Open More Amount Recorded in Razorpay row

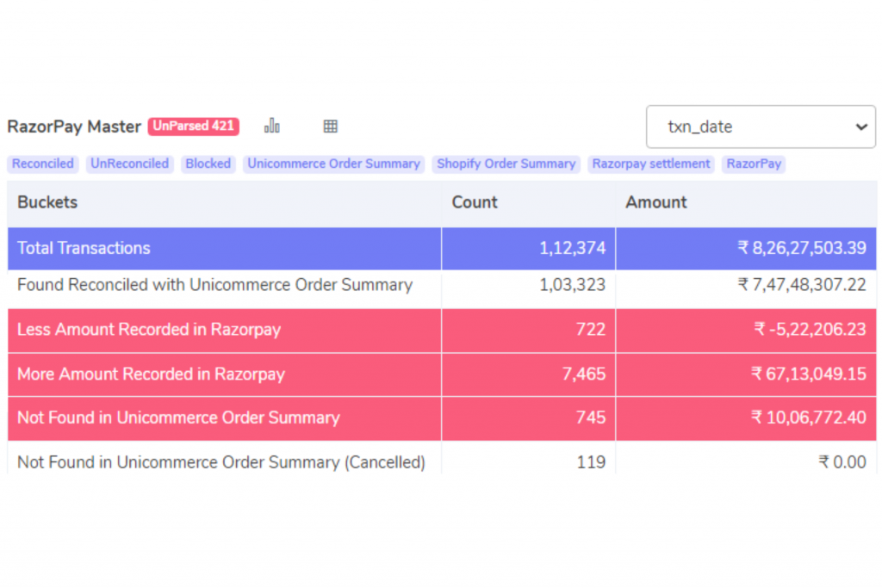coord(442,374)
